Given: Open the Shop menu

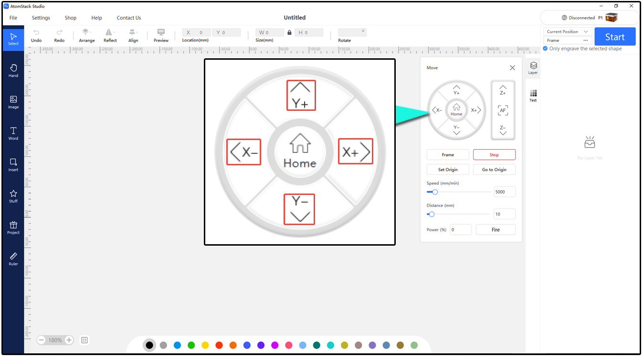Looking at the screenshot, I should pyautogui.click(x=71, y=18).
